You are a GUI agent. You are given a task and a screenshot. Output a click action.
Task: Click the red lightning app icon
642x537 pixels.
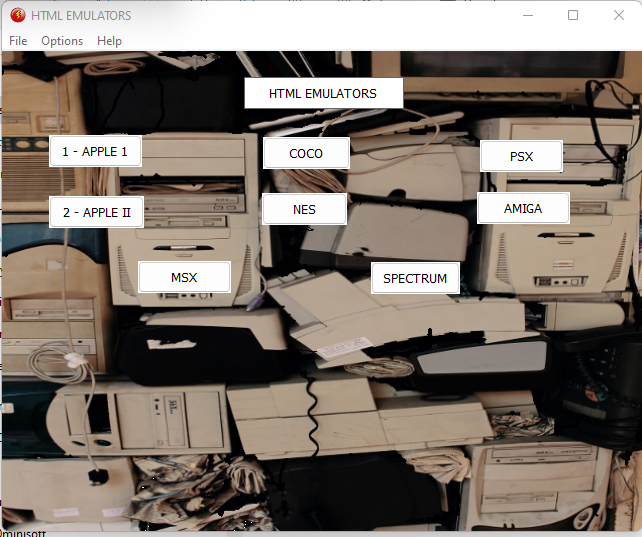click(x=18, y=15)
